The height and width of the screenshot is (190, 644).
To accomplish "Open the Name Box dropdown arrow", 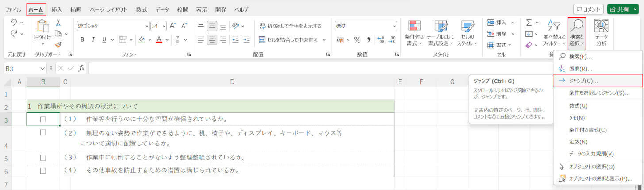I will point(43,68).
